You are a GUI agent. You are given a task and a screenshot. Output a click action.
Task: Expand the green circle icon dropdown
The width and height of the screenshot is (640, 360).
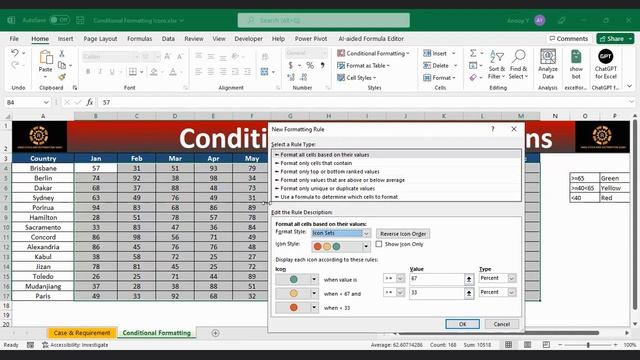click(314, 280)
